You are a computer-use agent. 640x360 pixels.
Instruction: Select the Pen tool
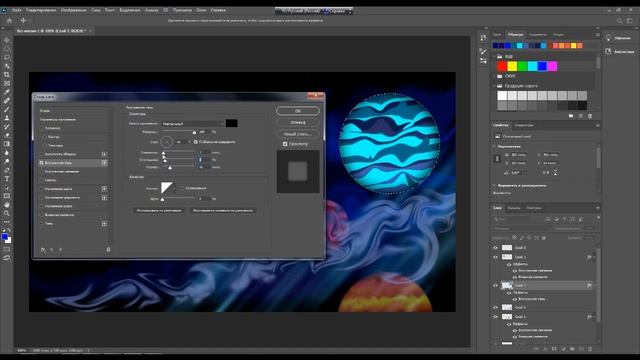[7, 170]
